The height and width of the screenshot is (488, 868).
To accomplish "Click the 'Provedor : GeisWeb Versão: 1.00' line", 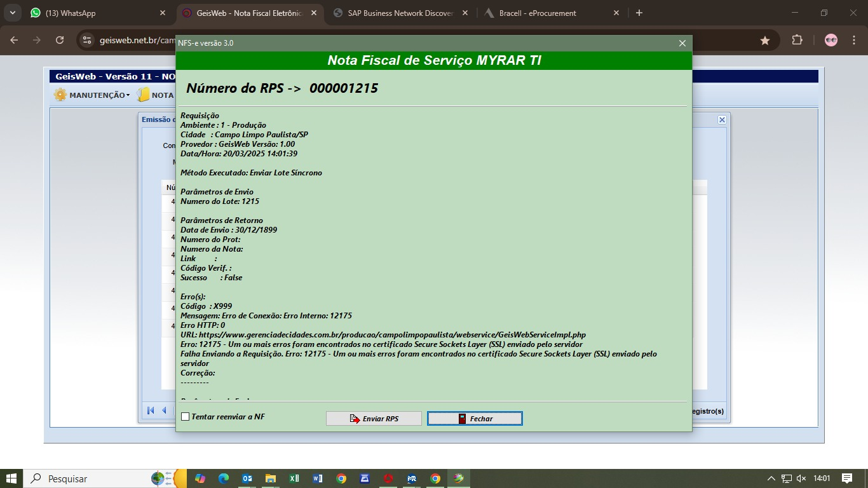I will pos(238,144).
